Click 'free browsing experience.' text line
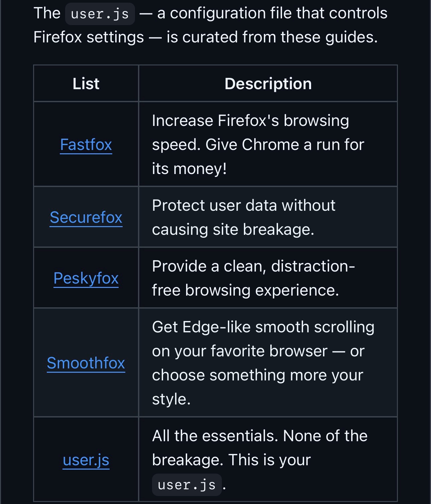Viewport: 431px width, 504px height. [245, 290]
